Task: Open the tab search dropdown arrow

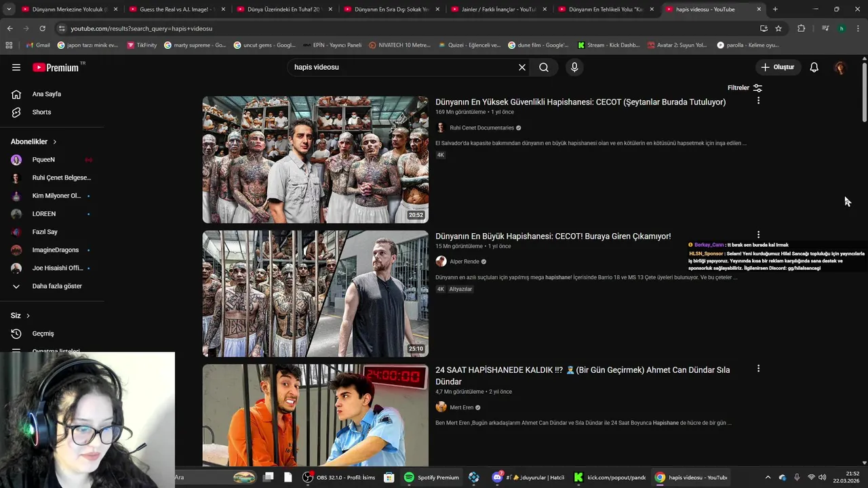Action: pos(9,9)
